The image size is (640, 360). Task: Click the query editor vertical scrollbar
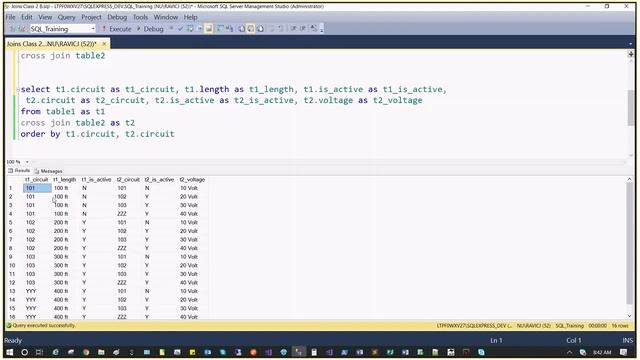(631, 107)
